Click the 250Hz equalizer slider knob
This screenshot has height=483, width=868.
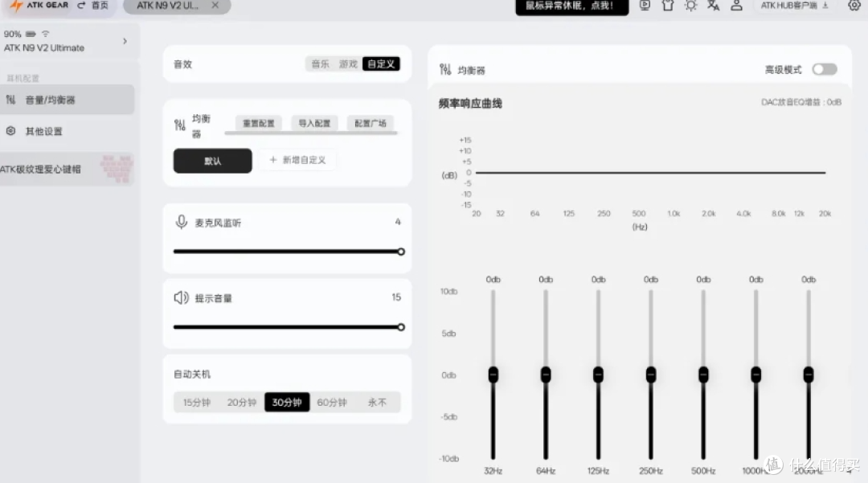(x=650, y=375)
